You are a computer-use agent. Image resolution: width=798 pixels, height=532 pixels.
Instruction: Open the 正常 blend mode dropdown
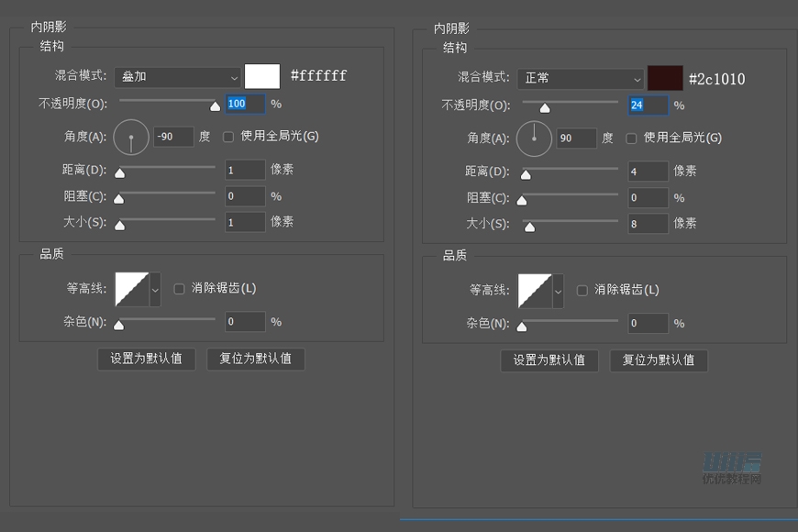pyautogui.click(x=581, y=78)
